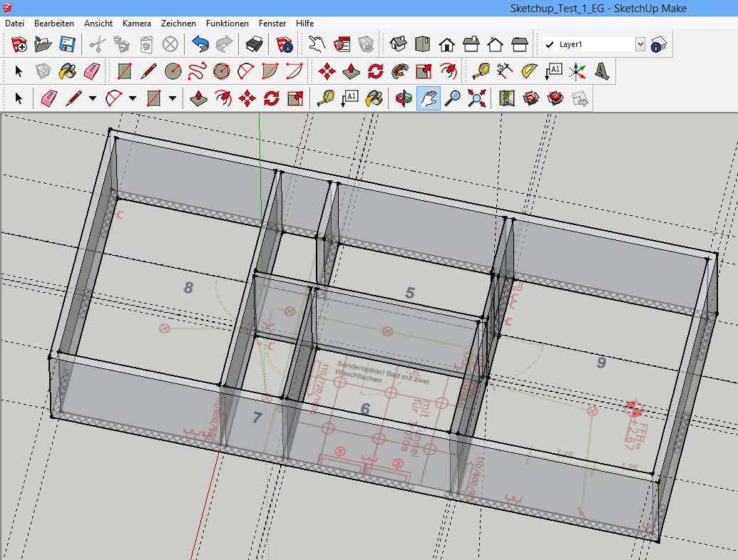Select the Zoom magnifier tool
The image size is (738, 560).
point(453,99)
